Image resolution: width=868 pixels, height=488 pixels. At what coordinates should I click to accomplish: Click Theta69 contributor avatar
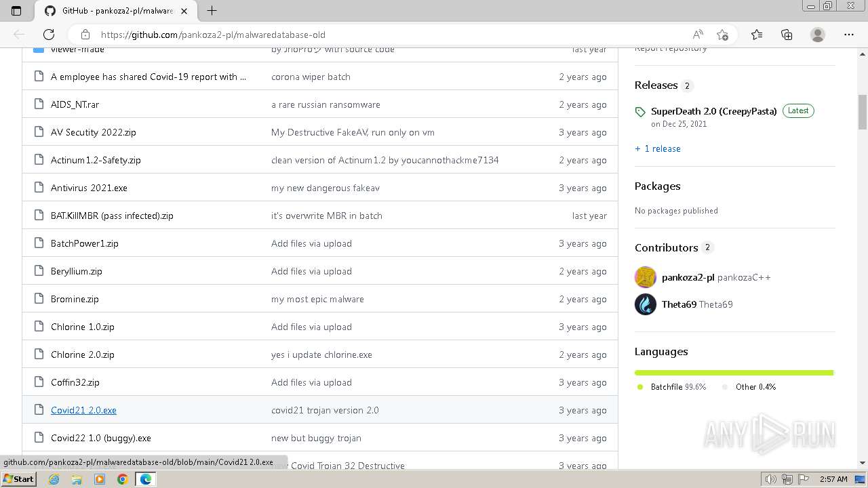(x=646, y=304)
